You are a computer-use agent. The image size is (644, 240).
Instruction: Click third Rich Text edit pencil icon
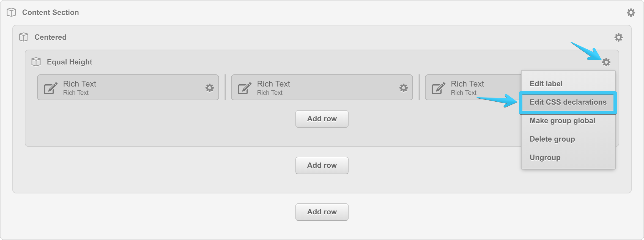(x=439, y=88)
